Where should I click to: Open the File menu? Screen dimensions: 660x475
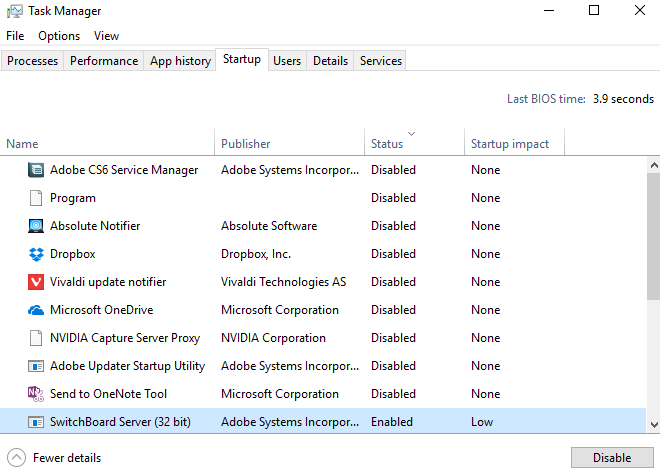(15, 36)
